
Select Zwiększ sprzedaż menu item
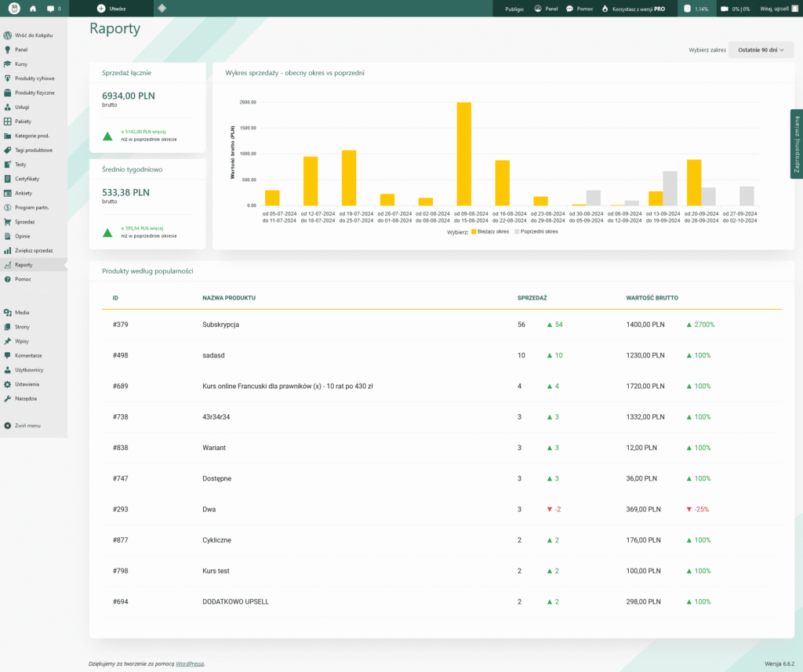[x=34, y=250]
